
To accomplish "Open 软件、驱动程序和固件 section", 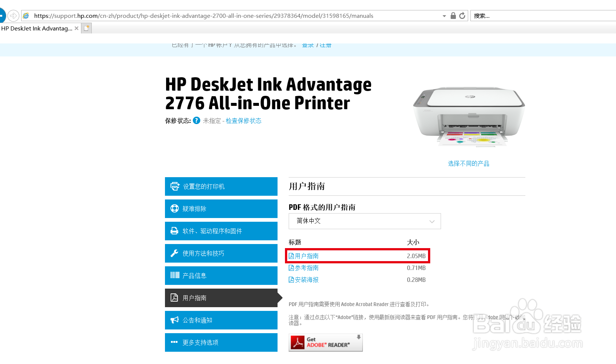I will click(221, 231).
